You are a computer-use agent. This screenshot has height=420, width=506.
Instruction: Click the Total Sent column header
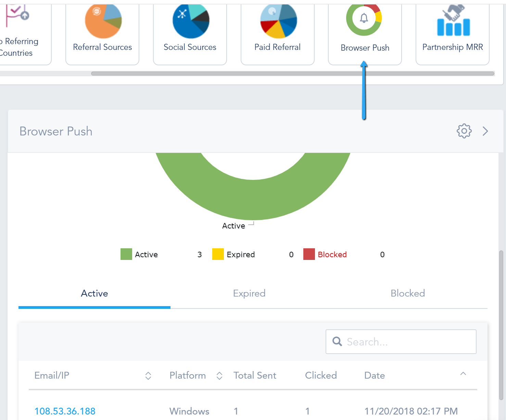tap(255, 376)
